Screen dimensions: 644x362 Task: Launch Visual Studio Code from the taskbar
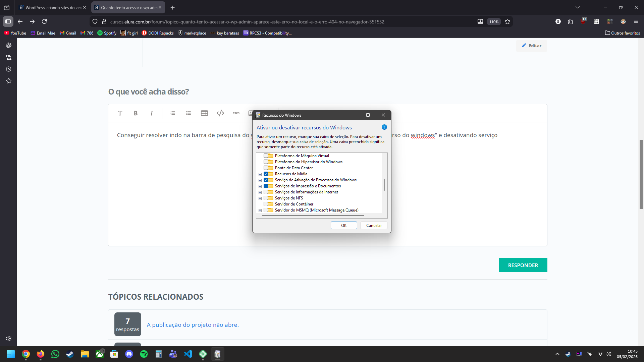click(x=188, y=354)
